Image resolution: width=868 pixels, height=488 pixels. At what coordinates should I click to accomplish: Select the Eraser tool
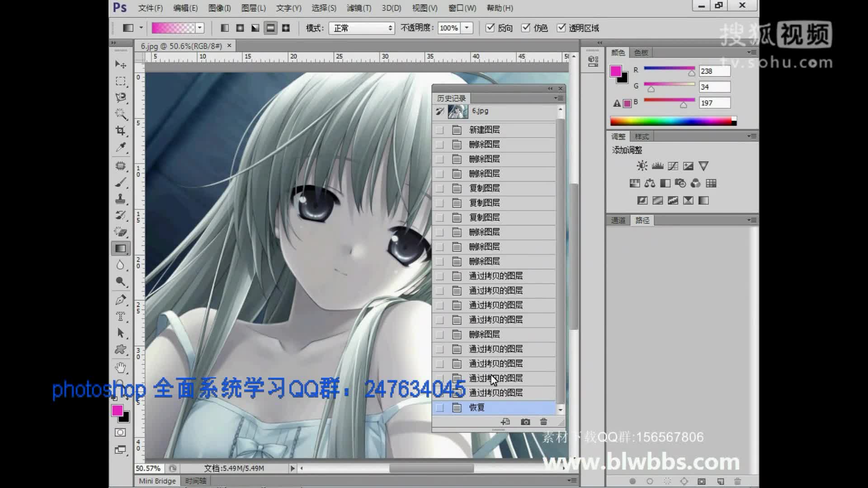120,232
